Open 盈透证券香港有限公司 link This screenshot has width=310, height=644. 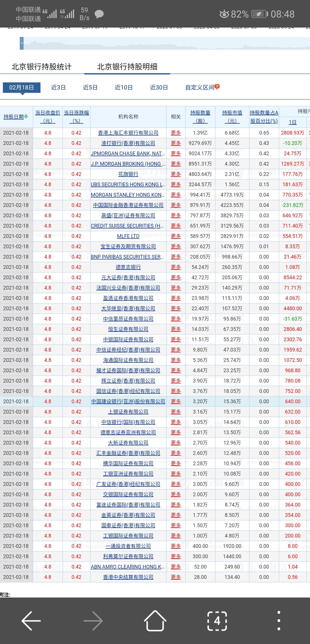pyautogui.click(x=128, y=298)
